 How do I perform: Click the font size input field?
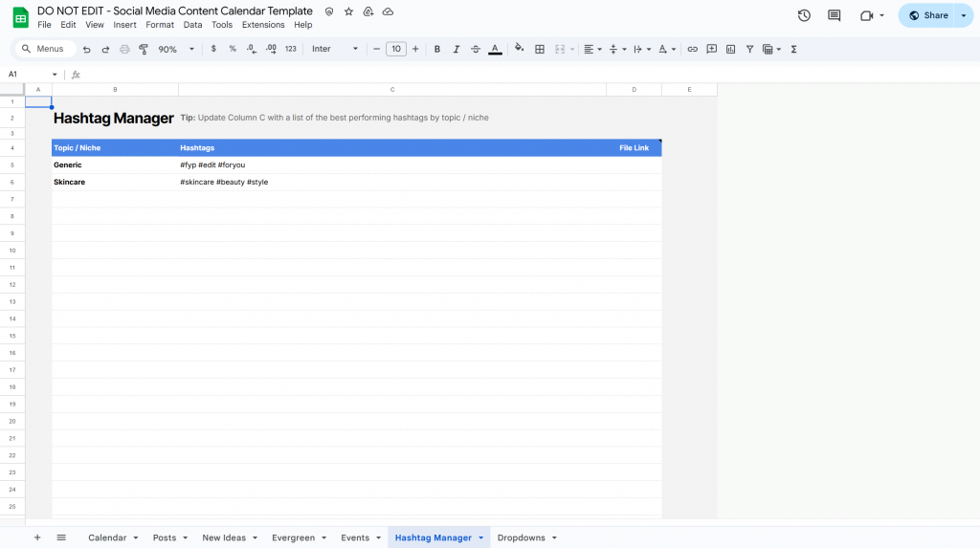[396, 49]
